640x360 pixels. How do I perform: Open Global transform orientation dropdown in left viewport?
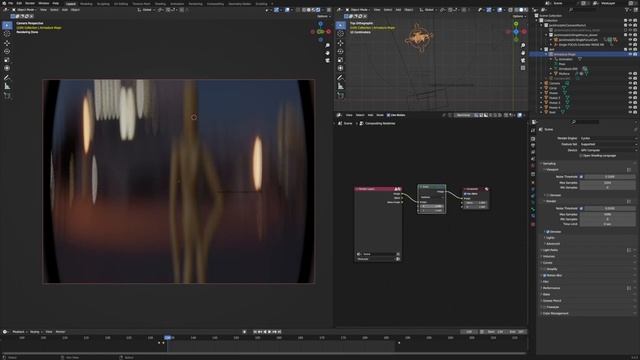coord(147,10)
